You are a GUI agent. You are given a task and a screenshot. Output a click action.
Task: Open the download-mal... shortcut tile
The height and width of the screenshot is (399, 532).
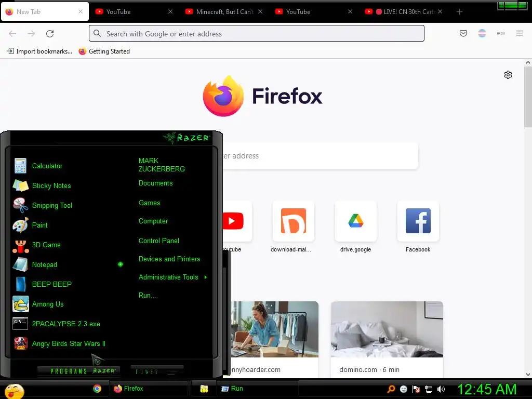293,227
